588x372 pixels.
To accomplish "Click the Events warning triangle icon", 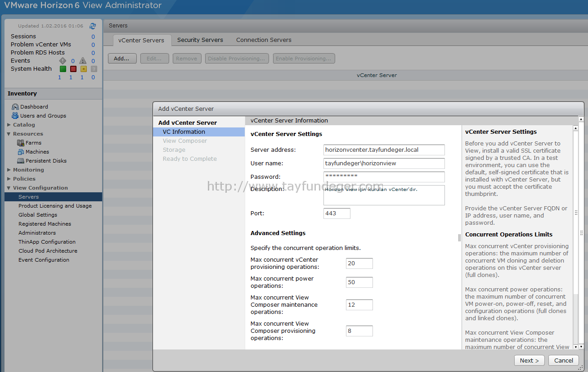I will click(83, 61).
